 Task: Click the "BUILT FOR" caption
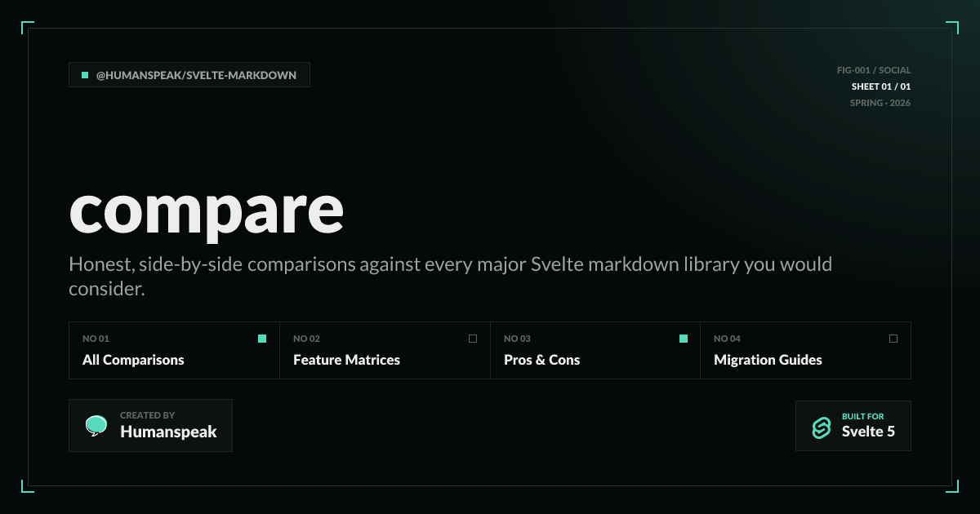click(x=863, y=416)
